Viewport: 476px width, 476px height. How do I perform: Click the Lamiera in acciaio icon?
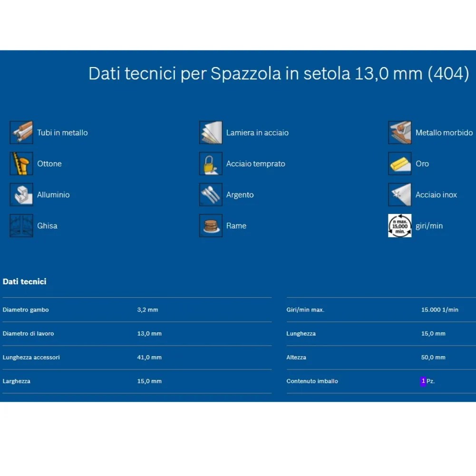(211, 133)
